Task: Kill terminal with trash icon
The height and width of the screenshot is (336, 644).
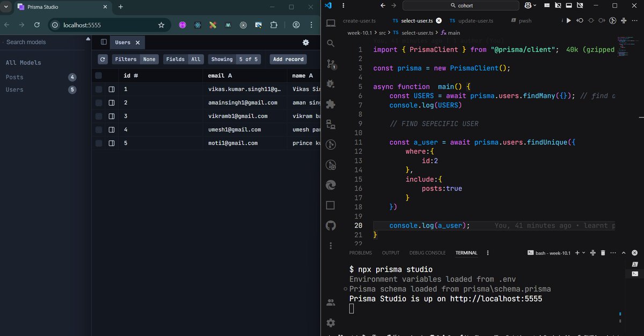Action: [603, 253]
